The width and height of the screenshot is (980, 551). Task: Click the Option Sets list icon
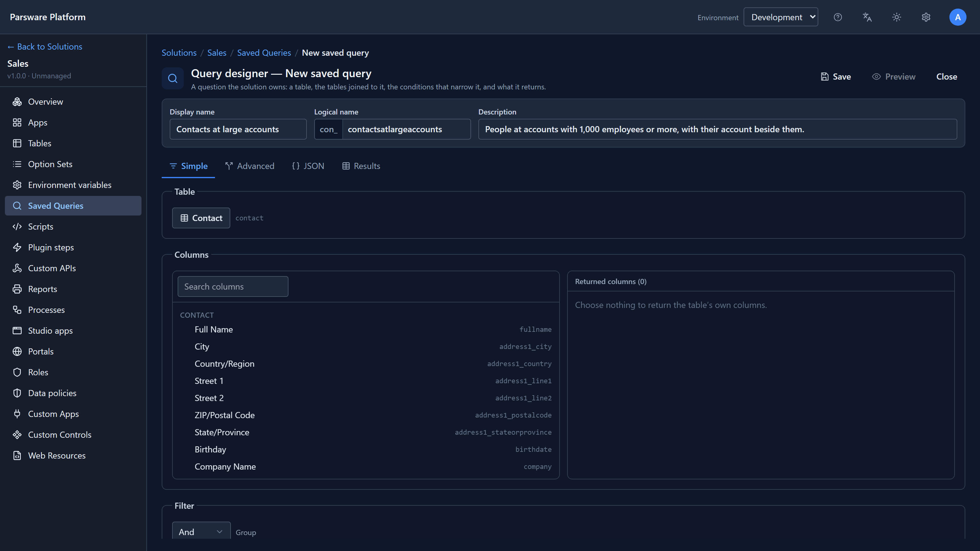pyautogui.click(x=17, y=164)
